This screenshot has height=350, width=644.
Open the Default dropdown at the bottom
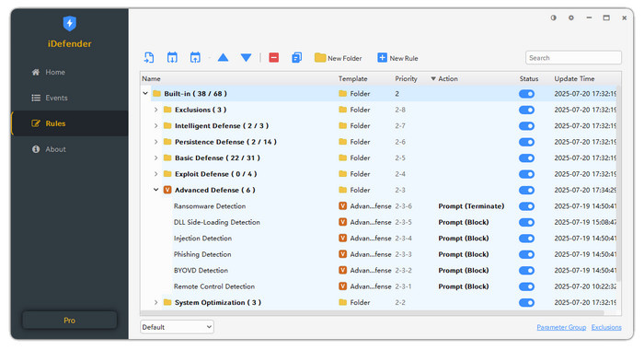(x=177, y=327)
